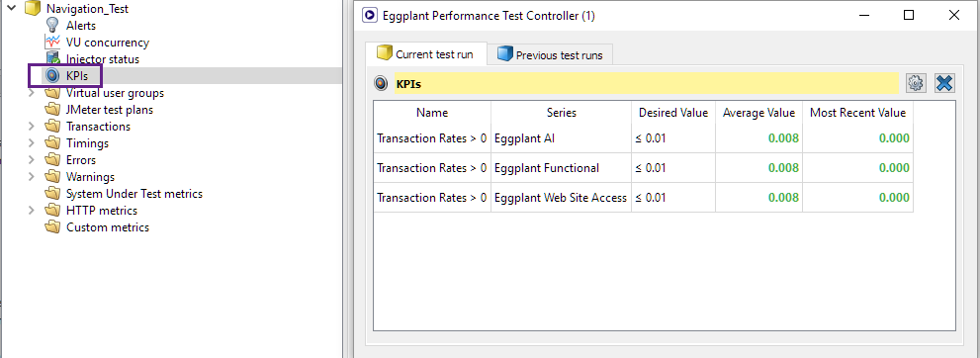
Task: Open the VU concurrency chart icon
Action: [52, 43]
